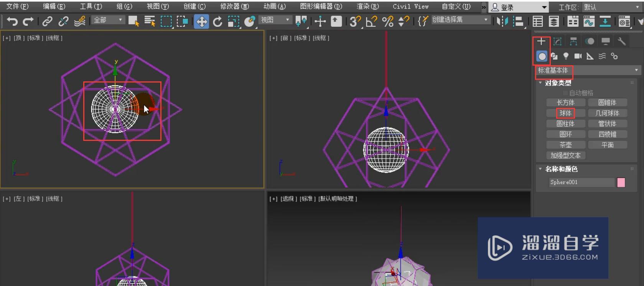This screenshot has width=644, height=286.
Task: Switch to the Utilities panel tab
Action: [622, 41]
